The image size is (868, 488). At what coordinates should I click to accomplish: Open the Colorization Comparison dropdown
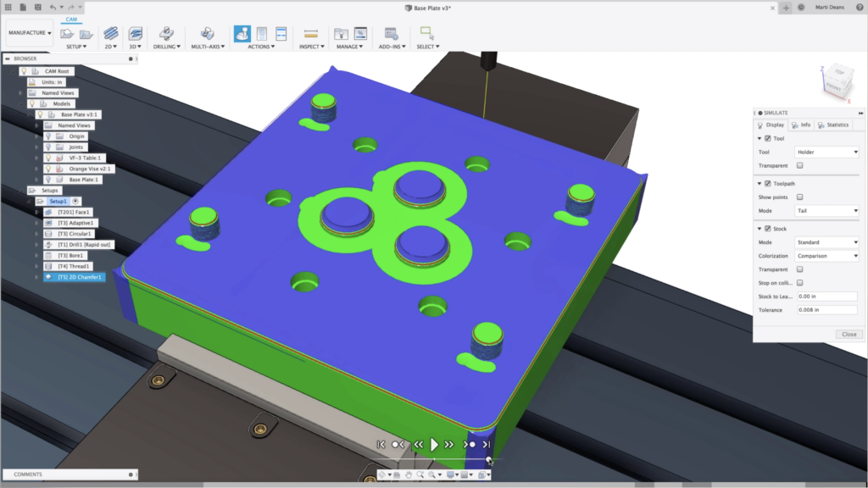(827, 256)
